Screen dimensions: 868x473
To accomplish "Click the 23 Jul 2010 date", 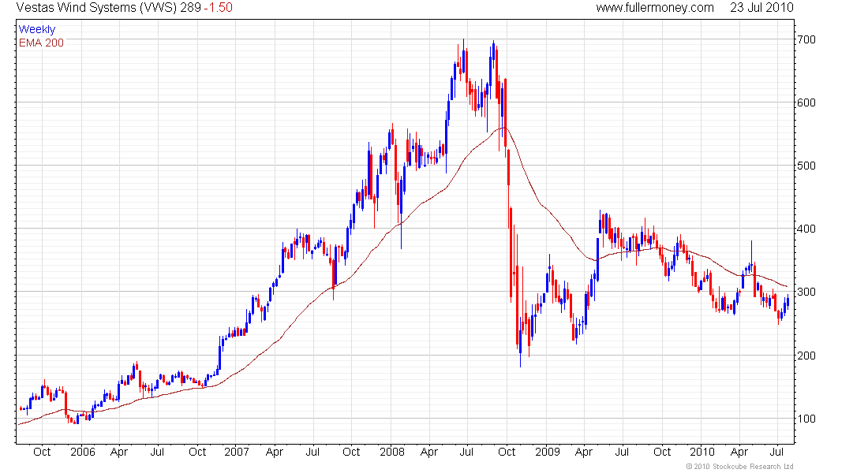I will coord(761,8).
